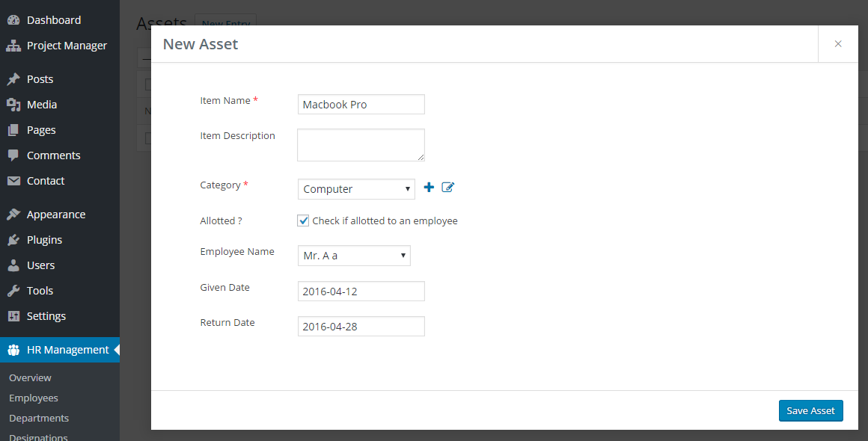Open the edit category pencil icon

[x=447, y=187]
